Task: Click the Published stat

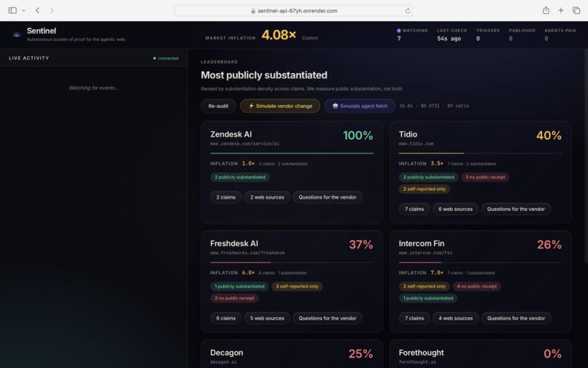Action: [x=522, y=34]
